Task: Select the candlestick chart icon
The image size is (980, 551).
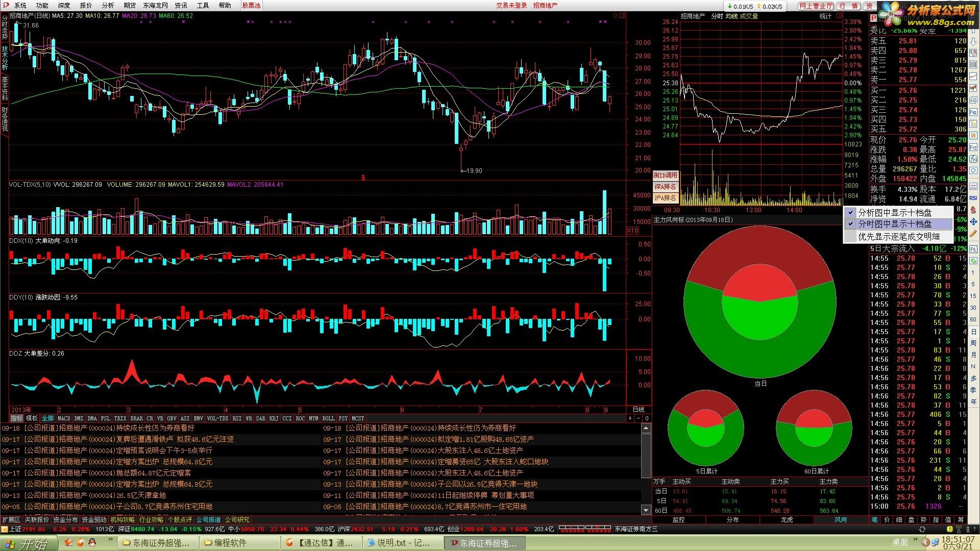Action: click(x=973, y=87)
